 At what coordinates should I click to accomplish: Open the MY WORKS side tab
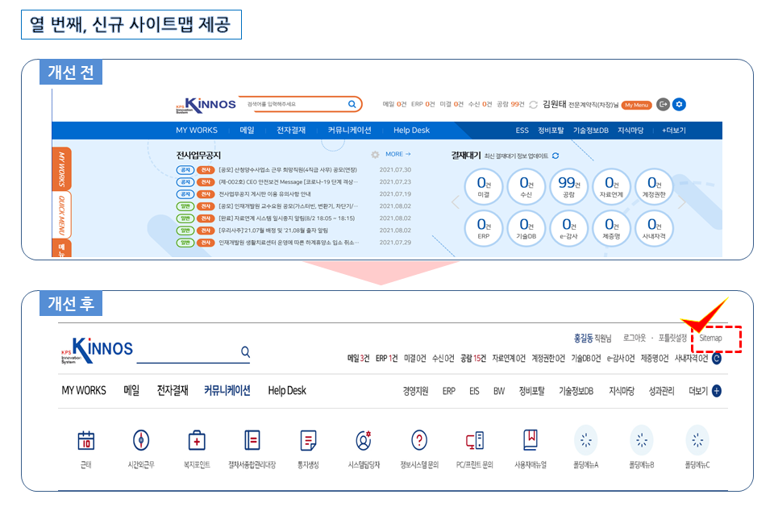tap(62, 168)
